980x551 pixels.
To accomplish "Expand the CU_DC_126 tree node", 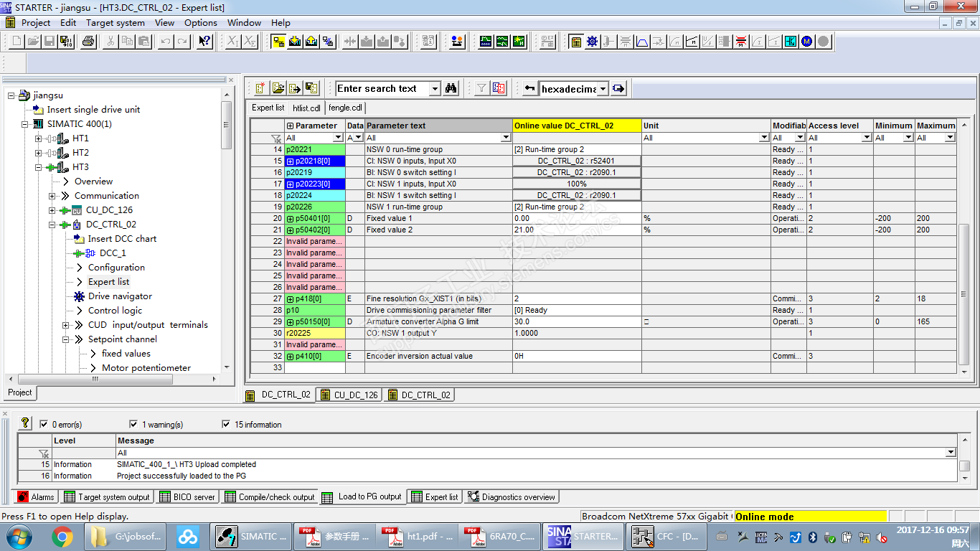I will [52, 210].
